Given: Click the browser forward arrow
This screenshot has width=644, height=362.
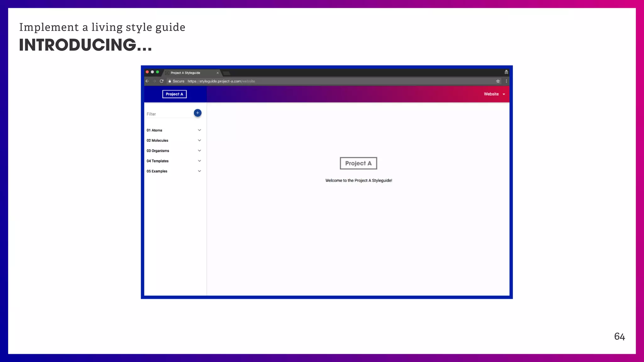Looking at the screenshot, I should (x=154, y=81).
